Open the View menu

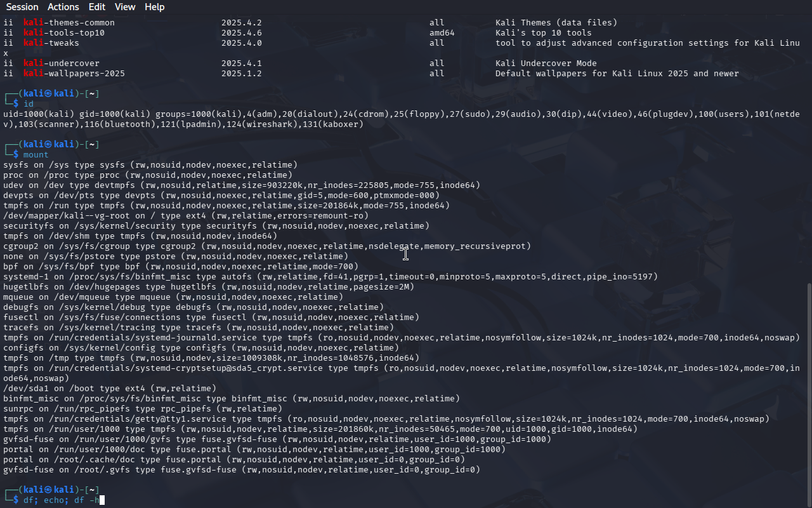pyautogui.click(x=125, y=7)
